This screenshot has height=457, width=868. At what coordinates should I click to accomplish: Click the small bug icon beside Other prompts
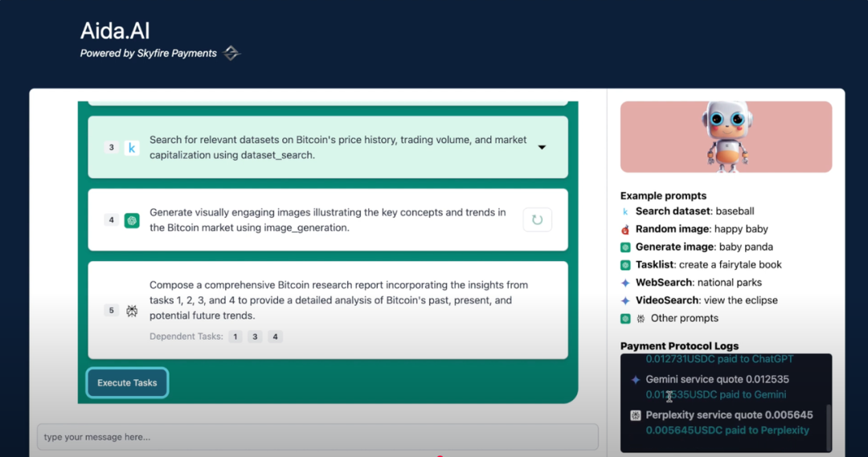click(x=641, y=319)
